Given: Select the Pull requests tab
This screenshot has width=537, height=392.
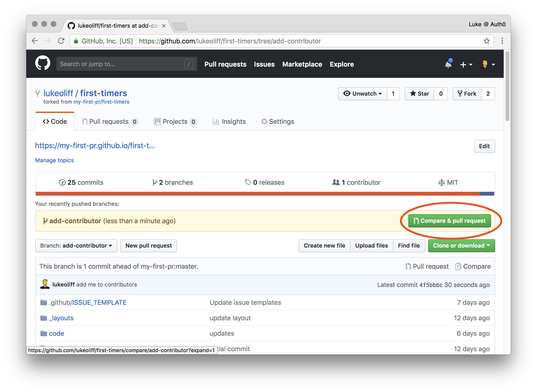Looking at the screenshot, I should pos(110,121).
